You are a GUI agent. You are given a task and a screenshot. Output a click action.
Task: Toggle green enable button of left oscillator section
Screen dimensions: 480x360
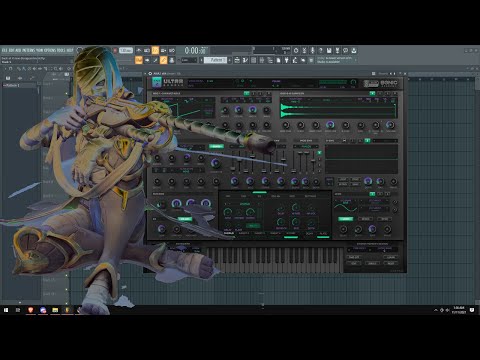pyautogui.click(x=246, y=94)
